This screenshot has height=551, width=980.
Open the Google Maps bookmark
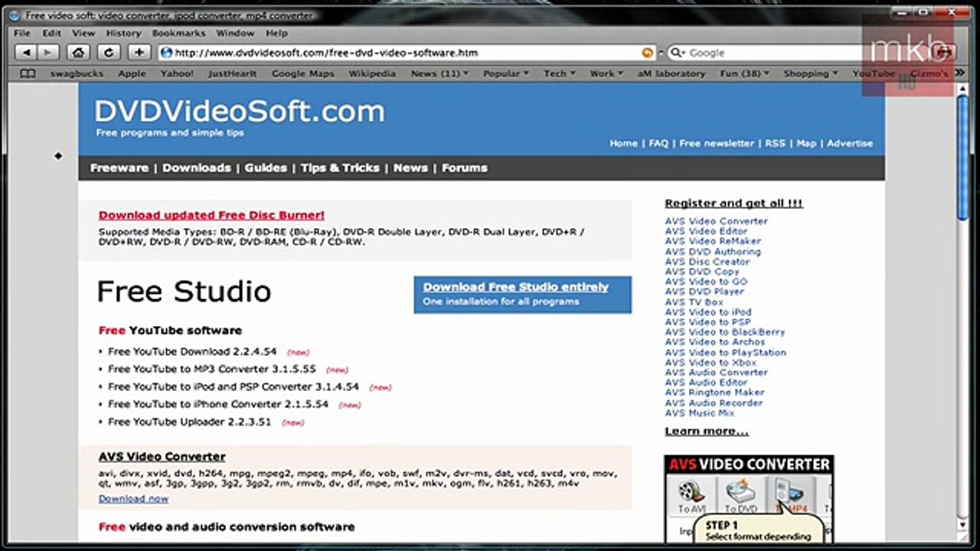click(303, 73)
